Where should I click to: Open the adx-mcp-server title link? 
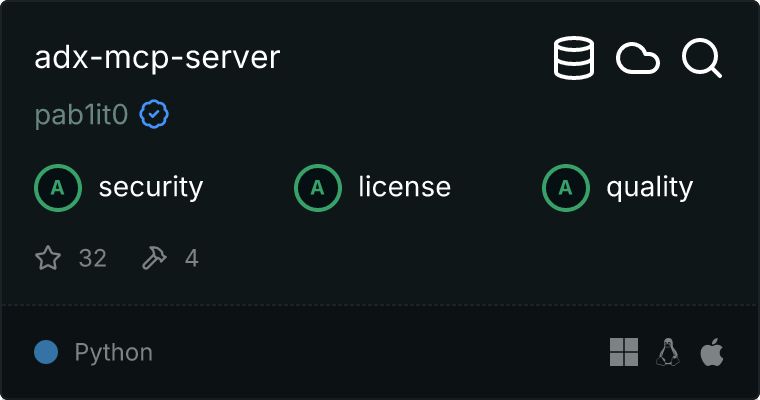click(157, 58)
